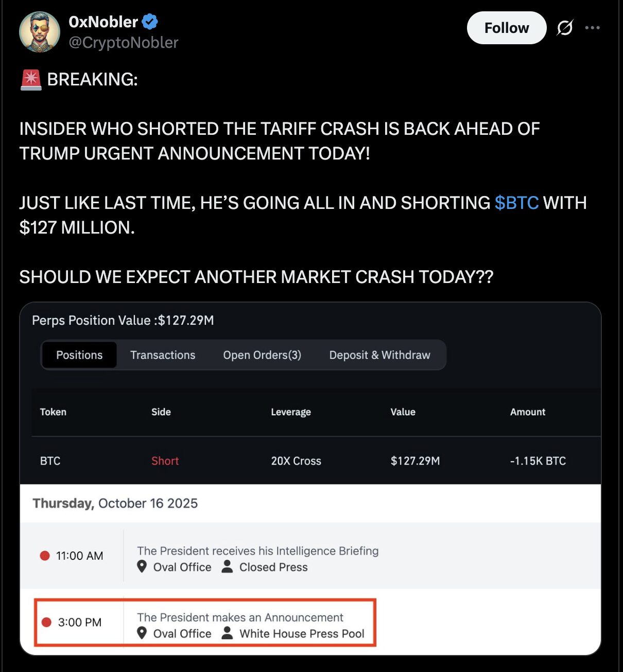
Task: Open the three-dot more options menu
Action: [592, 28]
